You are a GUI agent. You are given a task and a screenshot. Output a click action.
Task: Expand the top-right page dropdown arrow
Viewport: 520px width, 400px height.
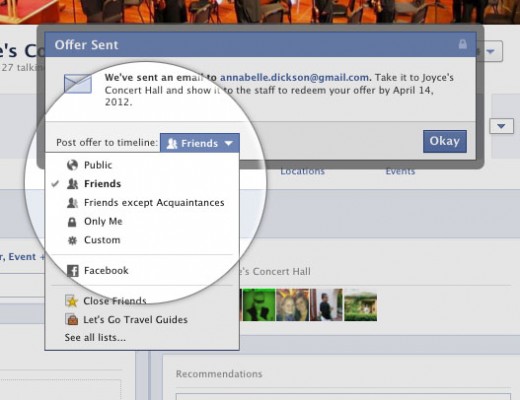[491, 51]
